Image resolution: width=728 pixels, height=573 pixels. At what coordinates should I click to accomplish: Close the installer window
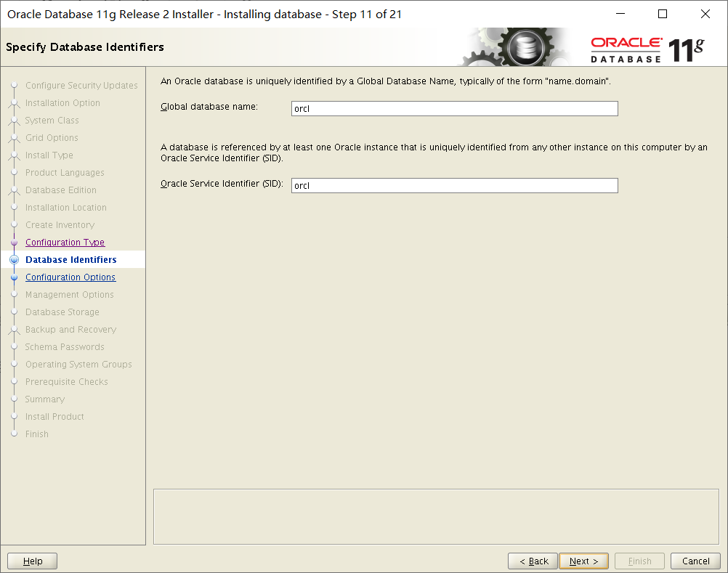[x=705, y=14]
